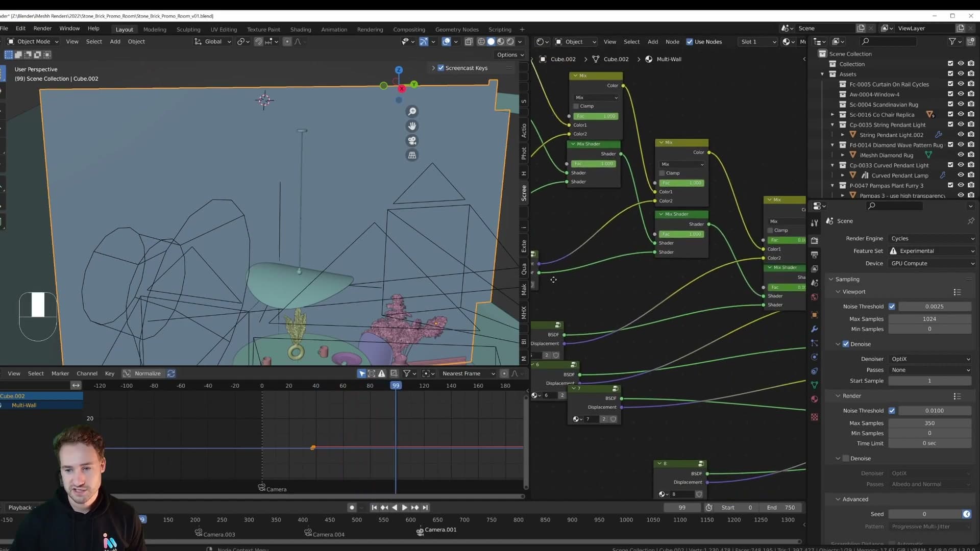Toggle X-ray view icon
This screenshot has width=980, height=551.
tap(469, 42)
